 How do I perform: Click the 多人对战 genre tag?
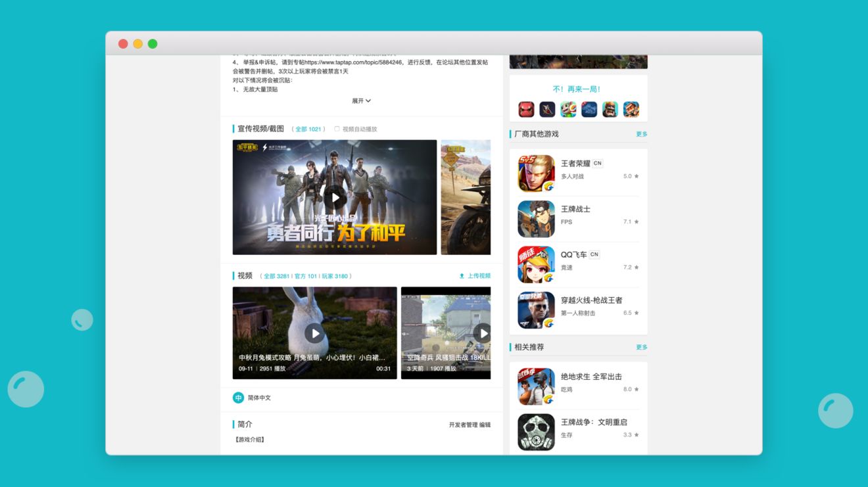click(x=572, y=177)
